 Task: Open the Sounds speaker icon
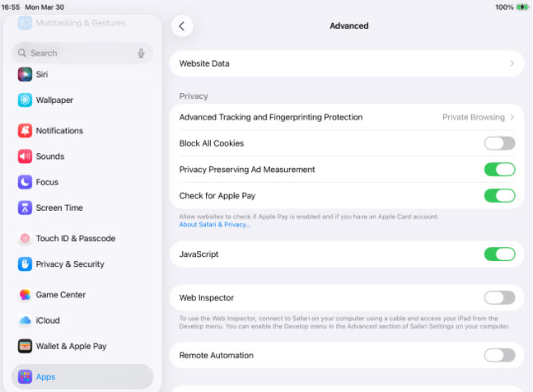(x=25, y=156)
